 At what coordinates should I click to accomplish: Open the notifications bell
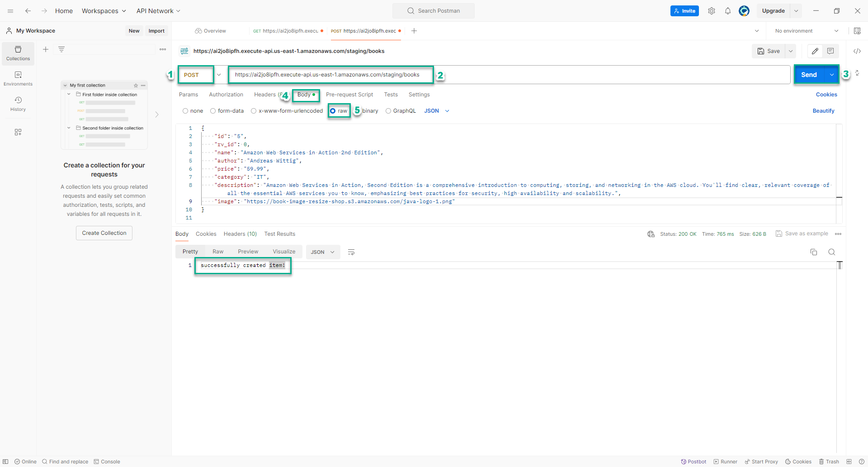tap(728, 11)
